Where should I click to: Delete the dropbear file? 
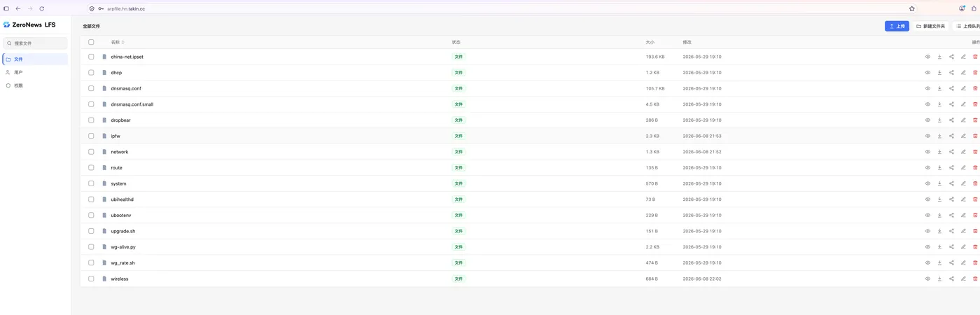click(x=975, y=120)
